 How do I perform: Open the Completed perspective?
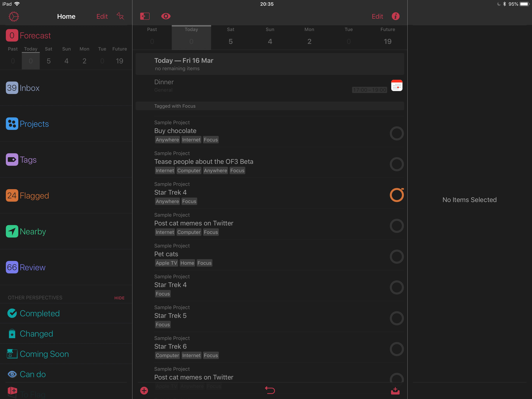40,313
